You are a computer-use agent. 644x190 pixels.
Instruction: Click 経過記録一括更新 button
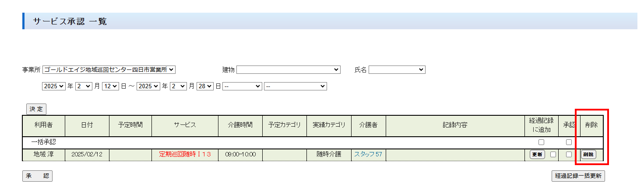tap(578, 176)
